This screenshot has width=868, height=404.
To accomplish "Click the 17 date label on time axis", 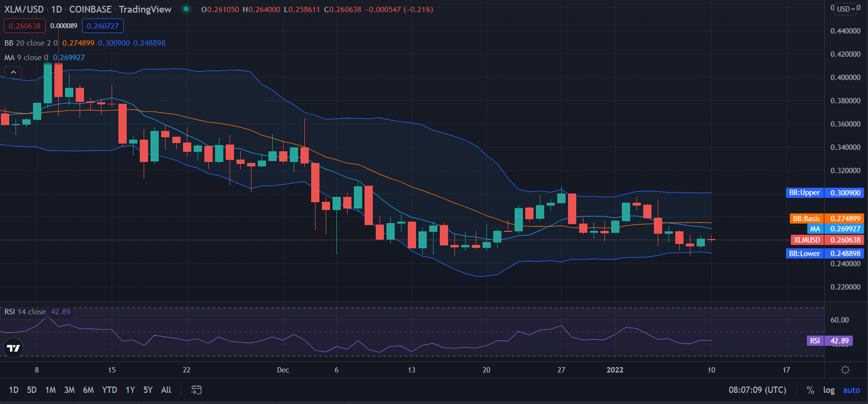I will [x=786, y=370].
